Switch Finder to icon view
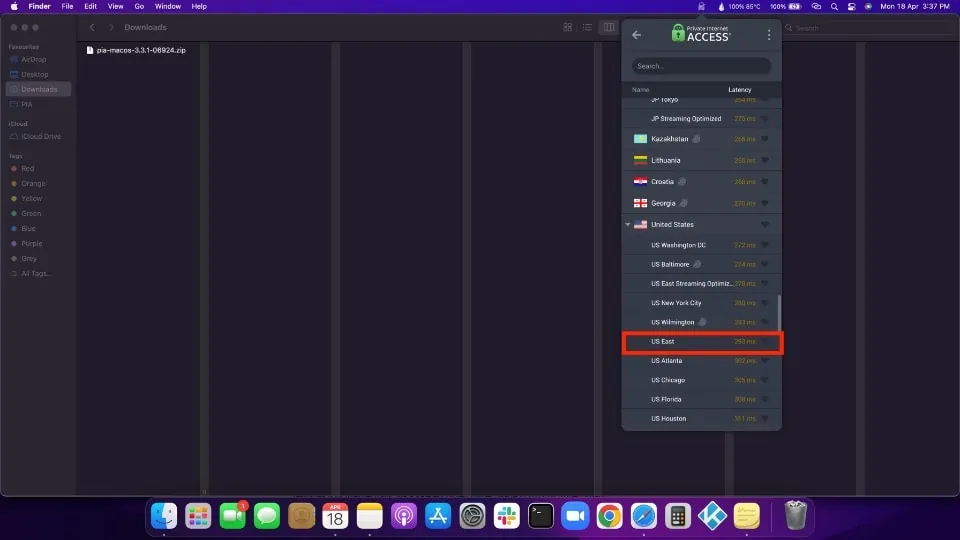This screenshot has height=540, width=960. click(x=568, y=27)
